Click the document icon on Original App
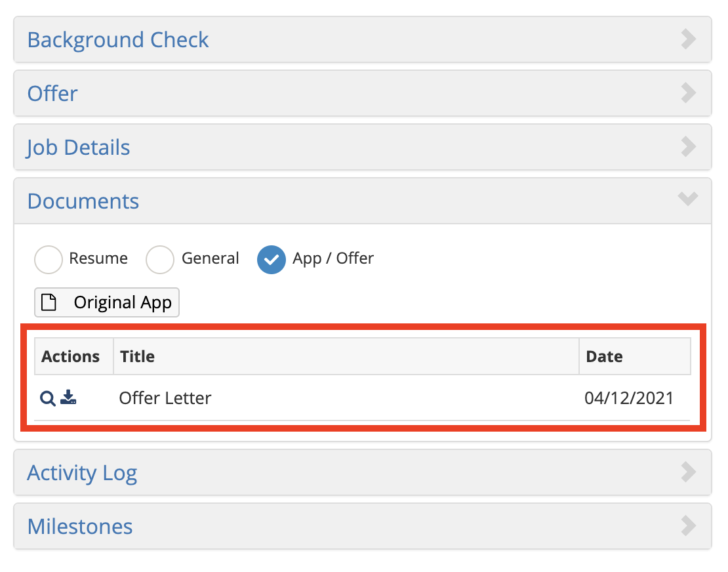Image resolution: width=728 pixels, height=572 pixels. point(49,302)
